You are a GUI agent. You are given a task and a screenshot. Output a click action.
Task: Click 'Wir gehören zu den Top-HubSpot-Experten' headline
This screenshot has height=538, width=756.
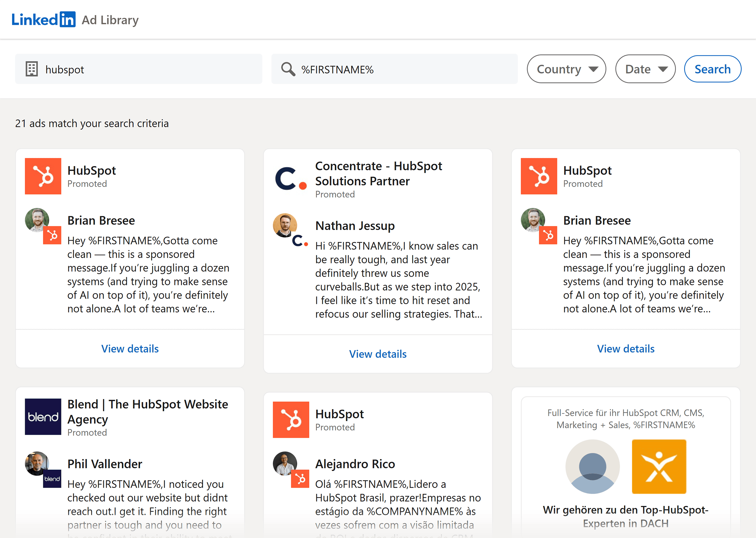[626, 517]
